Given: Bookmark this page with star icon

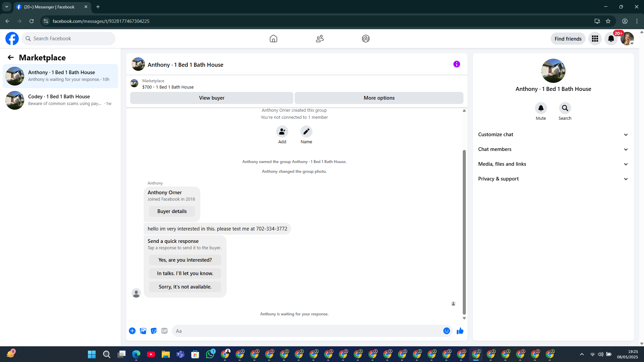Looking at the screenshot, I should tap(608, 21).
